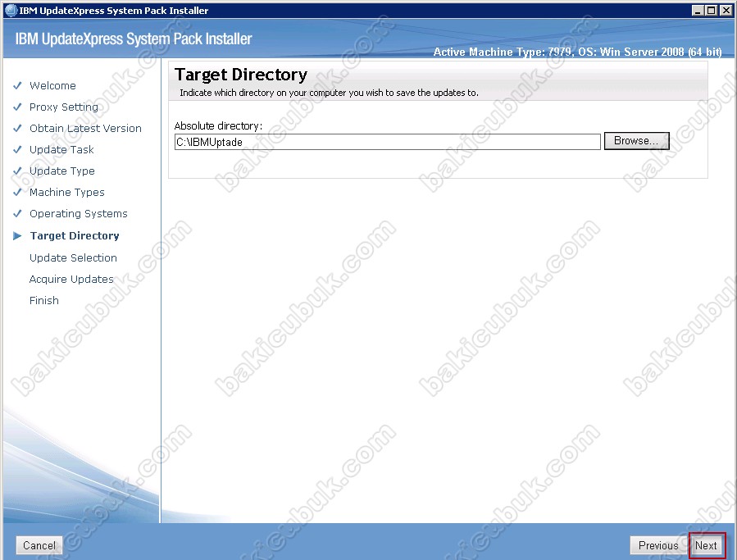This screenshot has height=560, width=737.
Task: Select the Welcome step in sidebar
Action: [52, 85]
